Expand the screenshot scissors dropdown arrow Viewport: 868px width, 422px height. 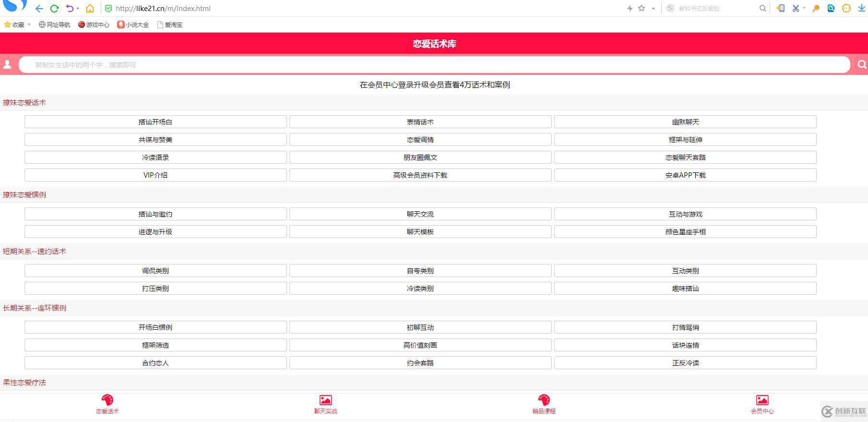[x=804, y=8]
